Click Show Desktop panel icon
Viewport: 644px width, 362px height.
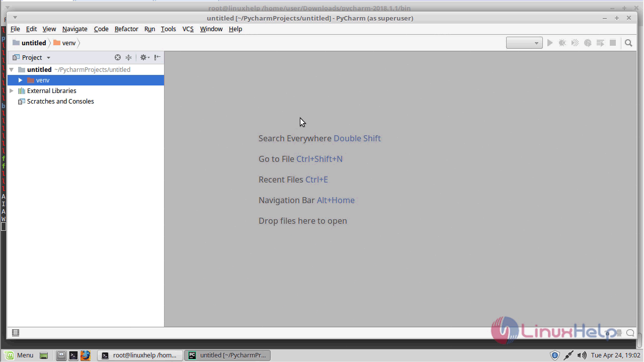coord(44,355)
